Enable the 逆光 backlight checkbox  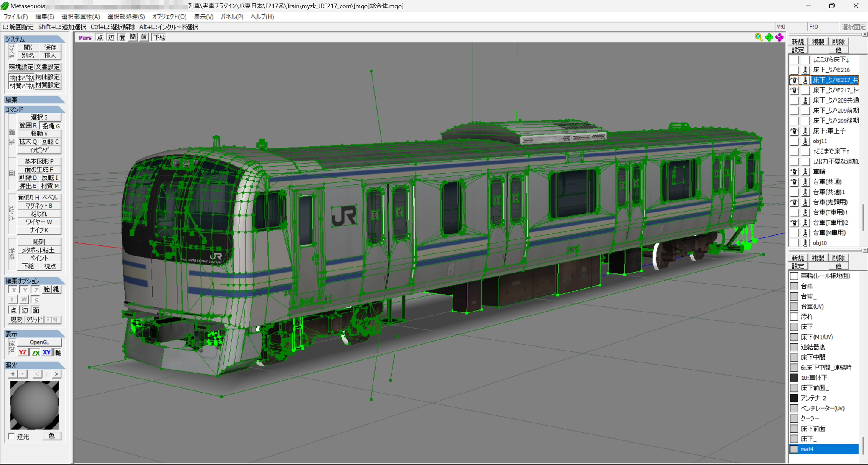tap(12, 436)
